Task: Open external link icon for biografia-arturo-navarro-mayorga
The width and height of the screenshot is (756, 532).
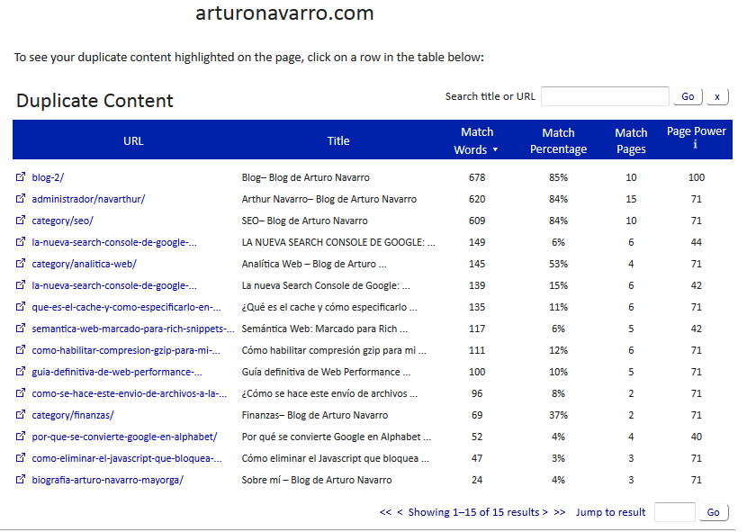Action: coord(20,480)
